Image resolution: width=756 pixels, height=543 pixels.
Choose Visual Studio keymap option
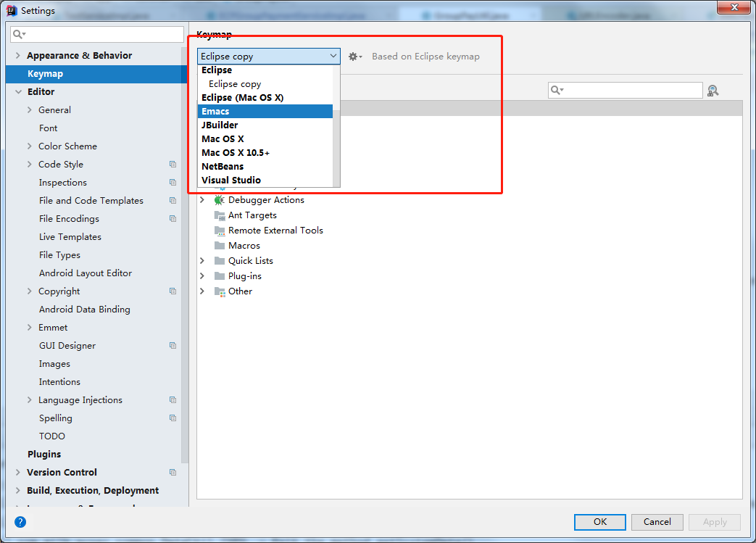tap(231, 181)
